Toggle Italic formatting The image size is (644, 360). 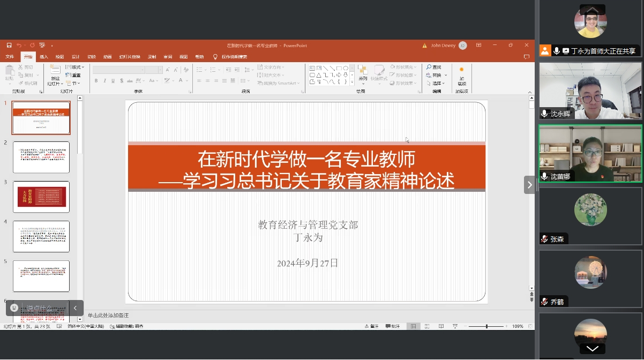point(105,81)
